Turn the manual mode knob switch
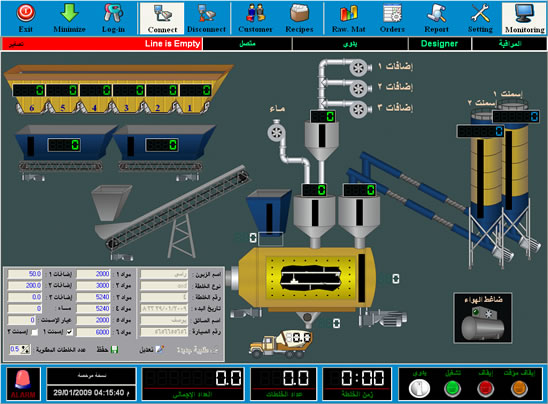Image resolution: width=548 pixels, height=404 pixels. 419,389
